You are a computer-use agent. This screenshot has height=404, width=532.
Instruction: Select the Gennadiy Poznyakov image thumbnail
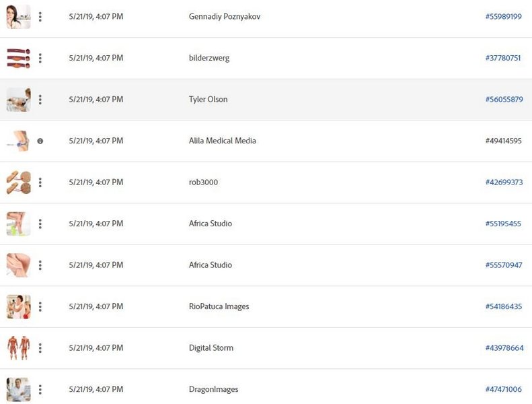pos(18,17)
